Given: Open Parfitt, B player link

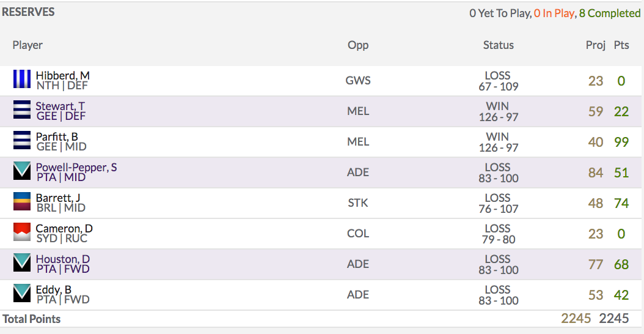Looking at the screenshot, I should coord(57,136).
